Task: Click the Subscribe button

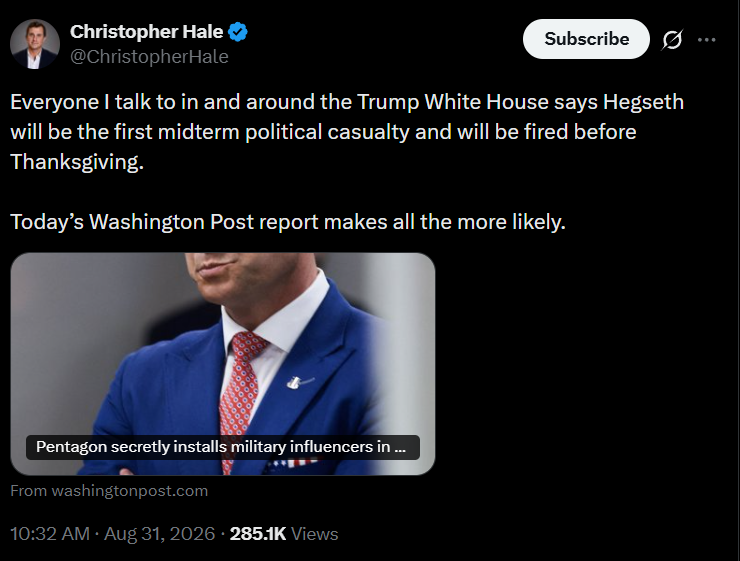Action: click(x=586, y=39)
